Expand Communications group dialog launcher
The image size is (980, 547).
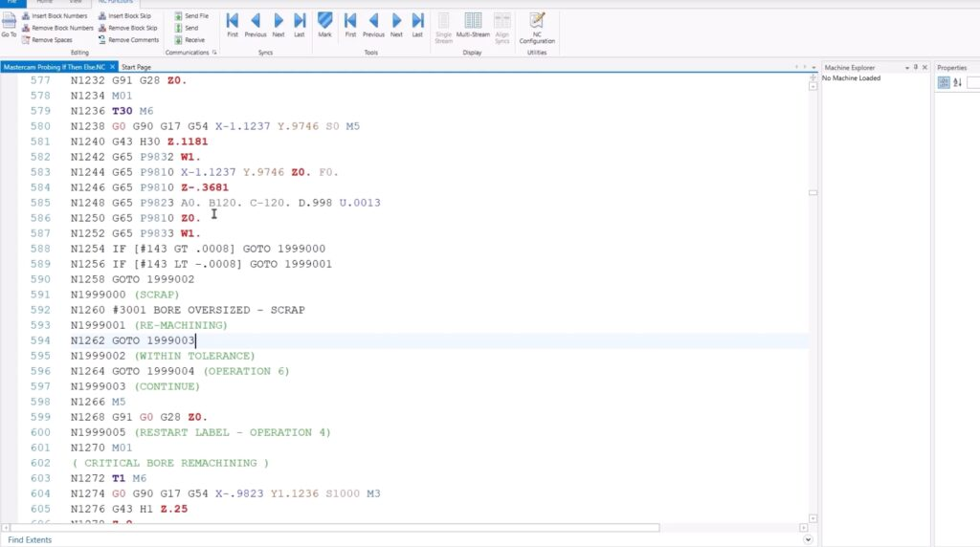[214, 53]
